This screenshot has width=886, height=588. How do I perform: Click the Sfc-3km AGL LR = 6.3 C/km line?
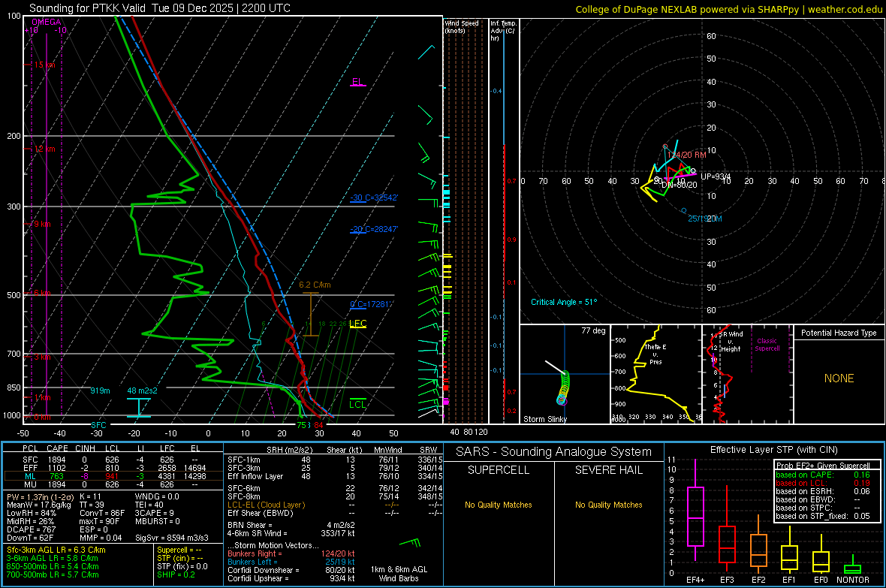tap(56, 550)
